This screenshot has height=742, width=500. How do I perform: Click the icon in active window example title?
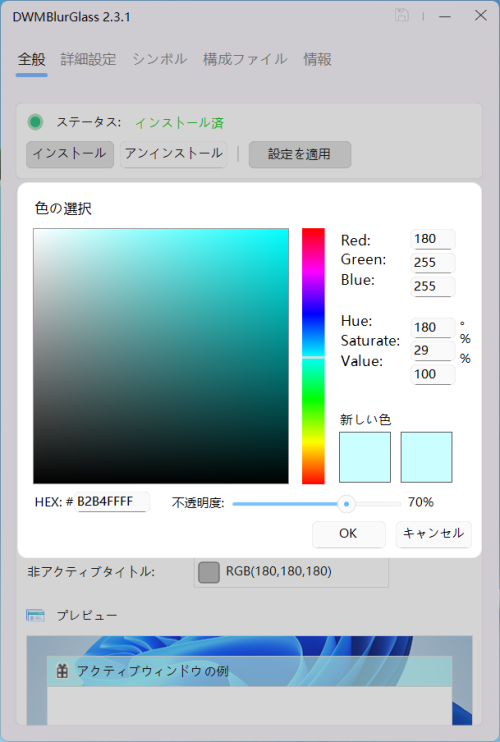62,671
